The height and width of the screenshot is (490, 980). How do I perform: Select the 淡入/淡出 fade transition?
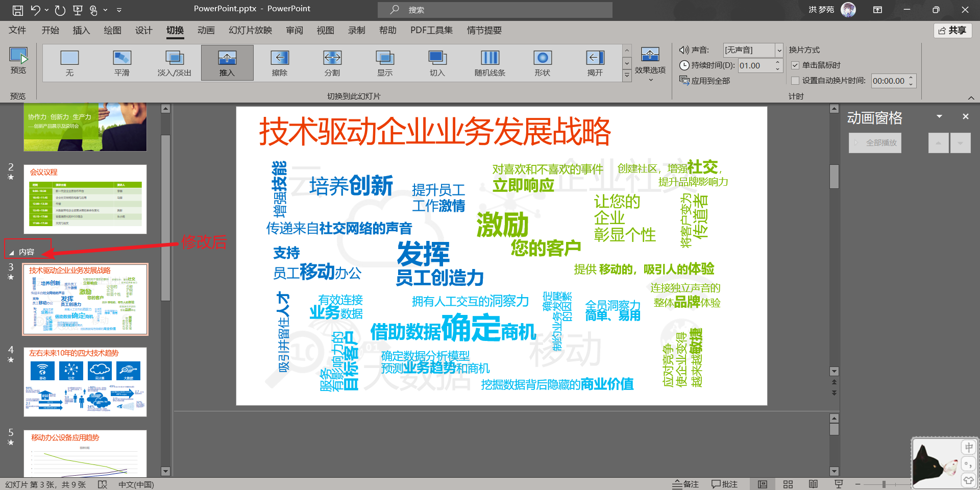point(175,63)
